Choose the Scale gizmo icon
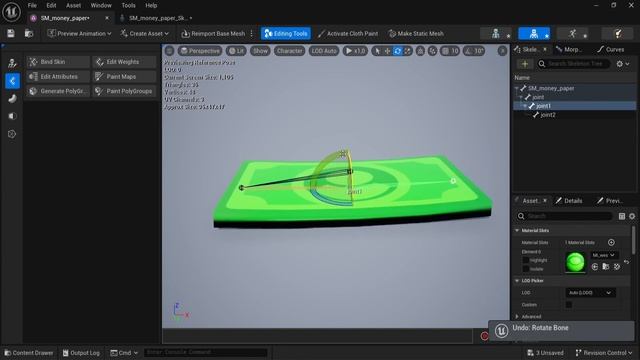This screenshot has height=360, width=640. (x=407, y=51)
